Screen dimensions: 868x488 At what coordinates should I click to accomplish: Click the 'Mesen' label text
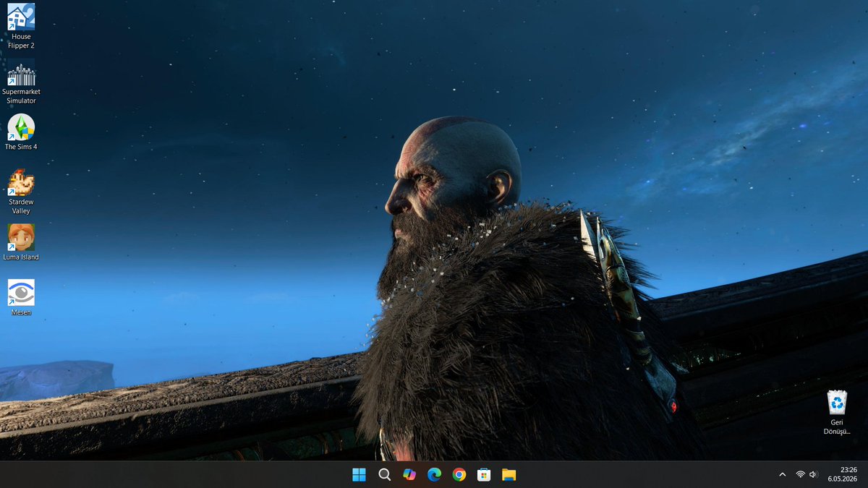pos(21,312)
